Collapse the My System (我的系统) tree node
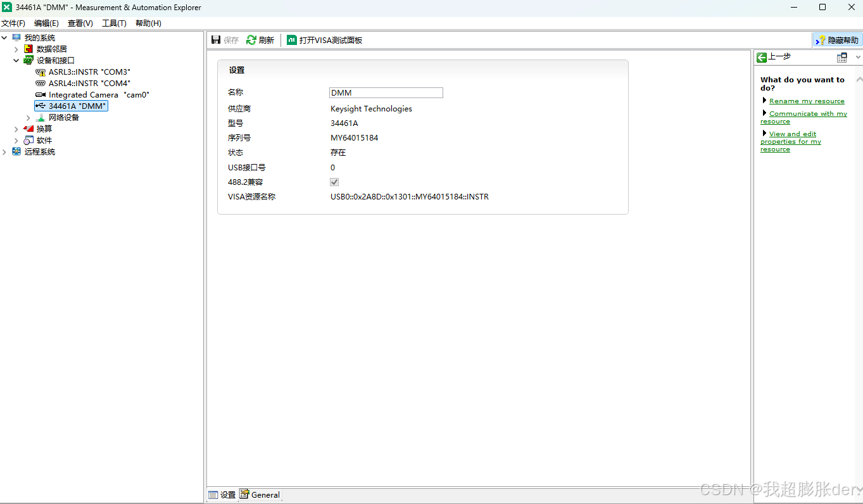 (x=4, y=38)
